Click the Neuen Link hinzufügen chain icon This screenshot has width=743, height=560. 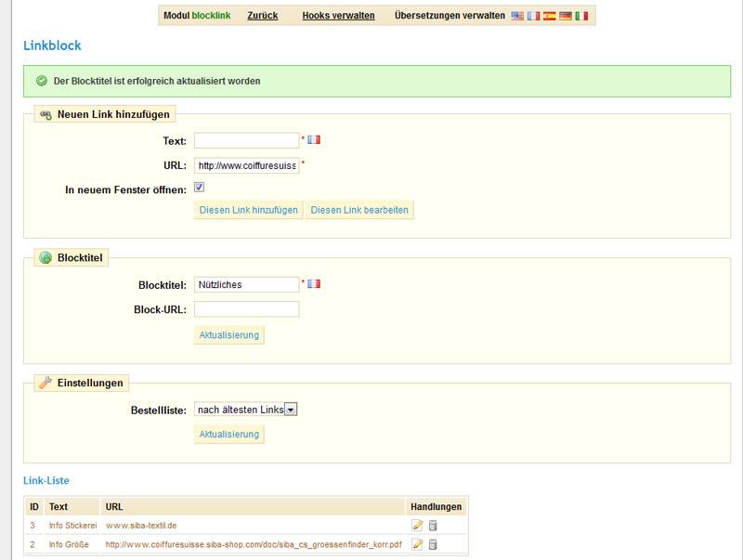(x=46, y=114)
